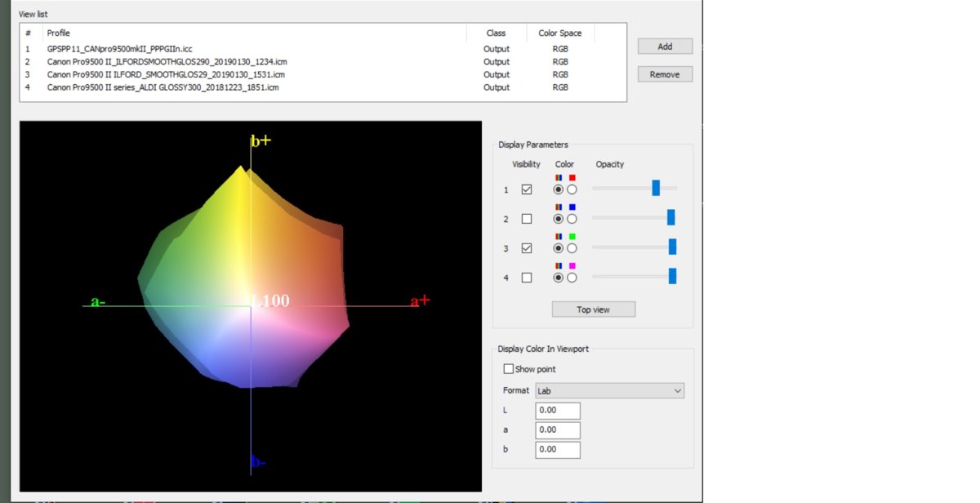The image size is (980, 503).
Task: Click the multicolor icon for profile 1
Action: tap(559, 178)
